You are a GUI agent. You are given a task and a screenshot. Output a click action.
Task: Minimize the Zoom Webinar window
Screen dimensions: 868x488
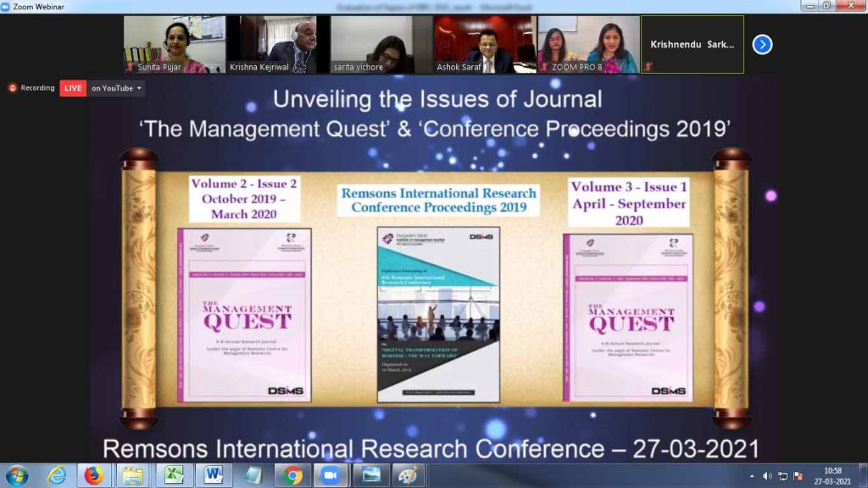click(810, 6)
